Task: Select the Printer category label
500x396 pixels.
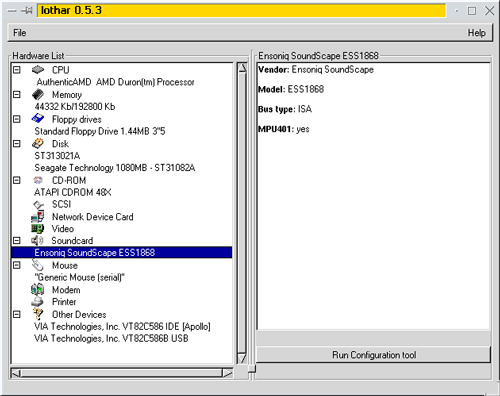Action: click(x=64, y=302)
